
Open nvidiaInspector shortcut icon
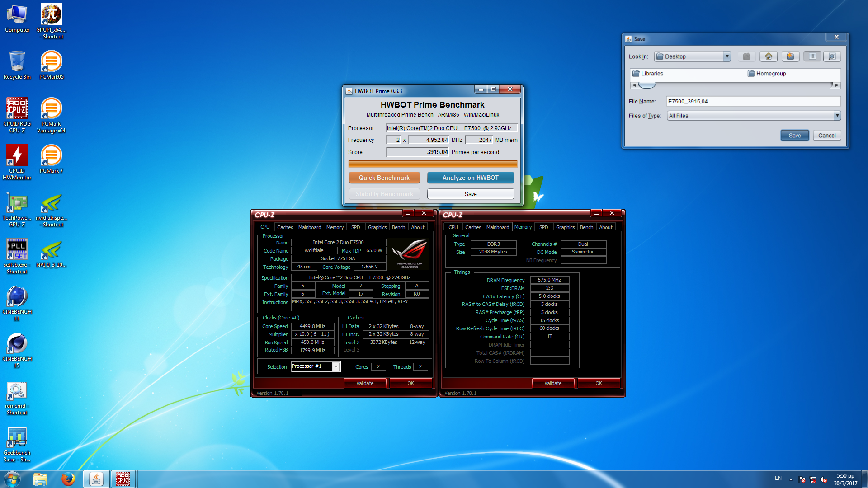(51, 209)
